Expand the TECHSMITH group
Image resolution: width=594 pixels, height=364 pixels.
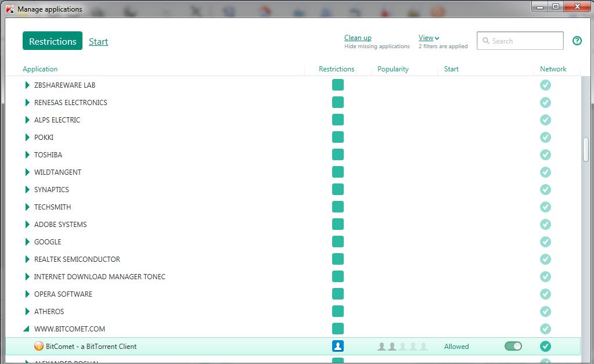tap(27, 207)
